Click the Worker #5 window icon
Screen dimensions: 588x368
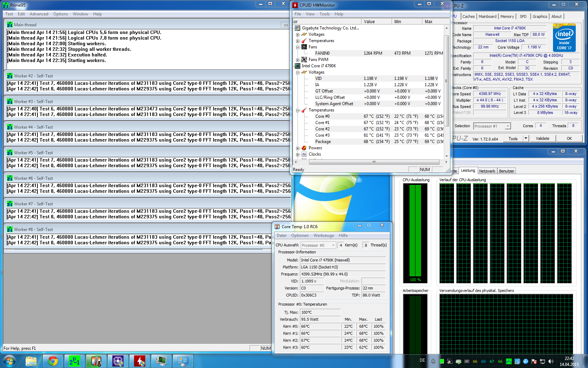[10, 153]
